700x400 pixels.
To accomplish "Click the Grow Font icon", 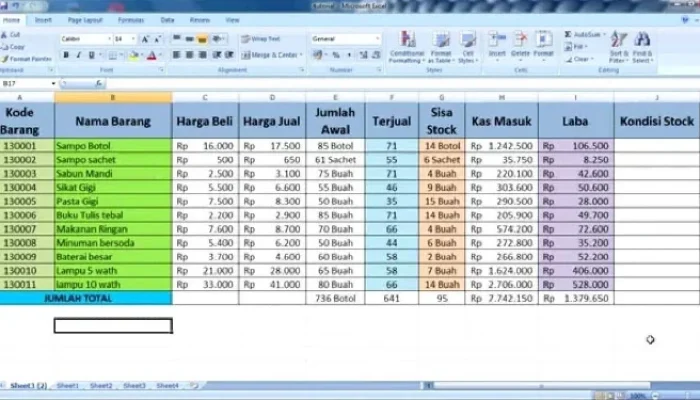I will pos(145,39).
